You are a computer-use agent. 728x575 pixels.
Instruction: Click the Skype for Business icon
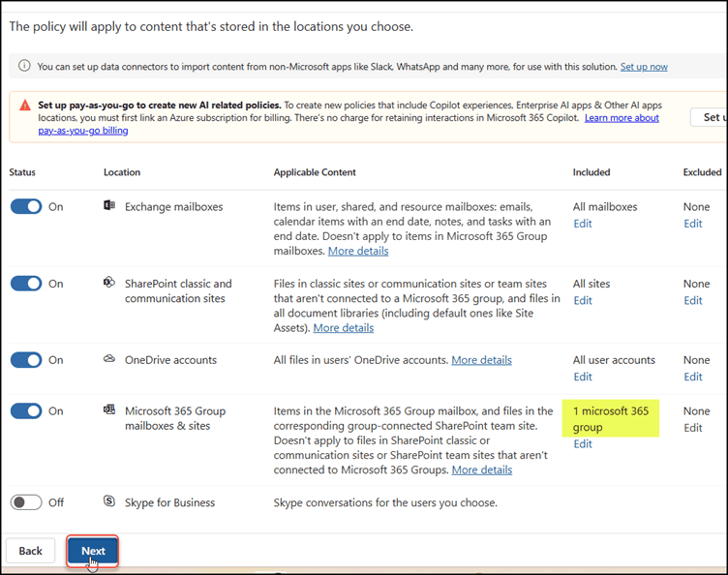[109, 500]
